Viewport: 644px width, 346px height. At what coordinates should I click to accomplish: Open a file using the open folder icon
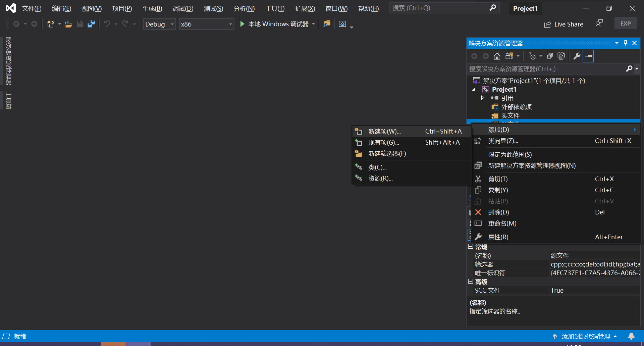tap(68, 24)
